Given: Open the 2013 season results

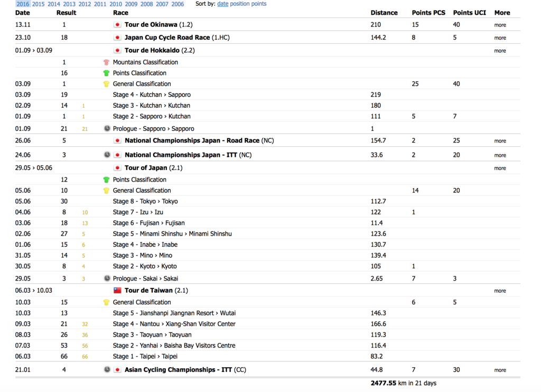Looking at the screenshot, I should [69, 4].
